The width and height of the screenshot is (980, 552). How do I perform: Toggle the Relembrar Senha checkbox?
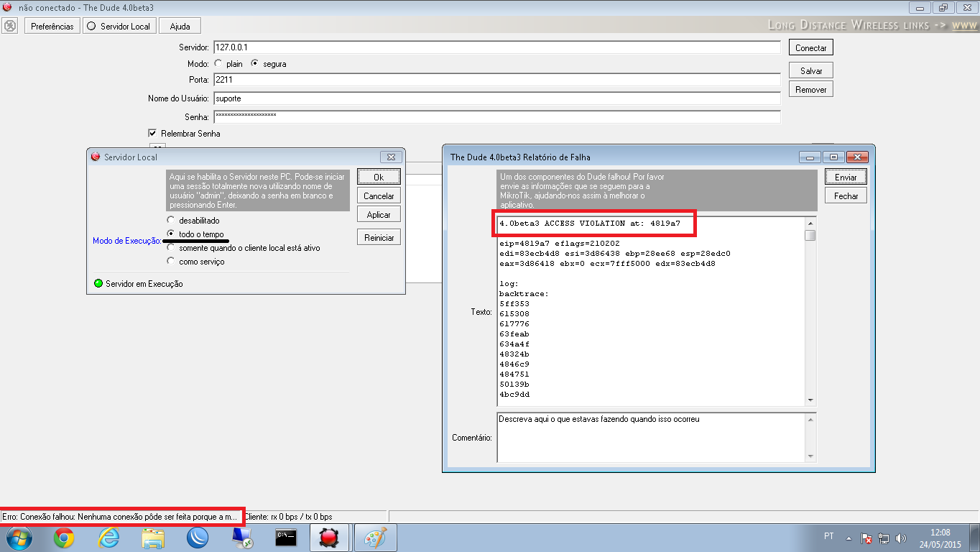click(152, 133)
